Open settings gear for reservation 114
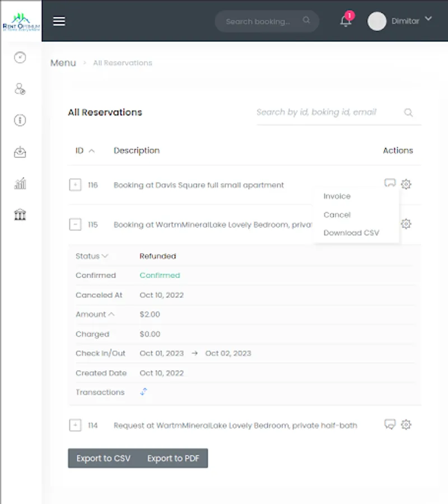Viewport: 448px width, 504px height. click(406, 424)
